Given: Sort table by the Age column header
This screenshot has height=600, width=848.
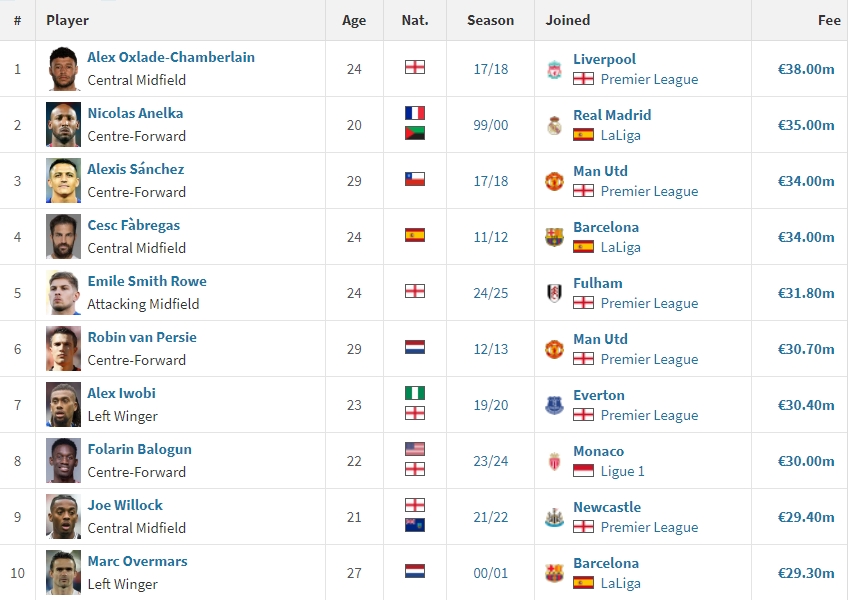Looking at the screenshot, I should pos(354,20).
